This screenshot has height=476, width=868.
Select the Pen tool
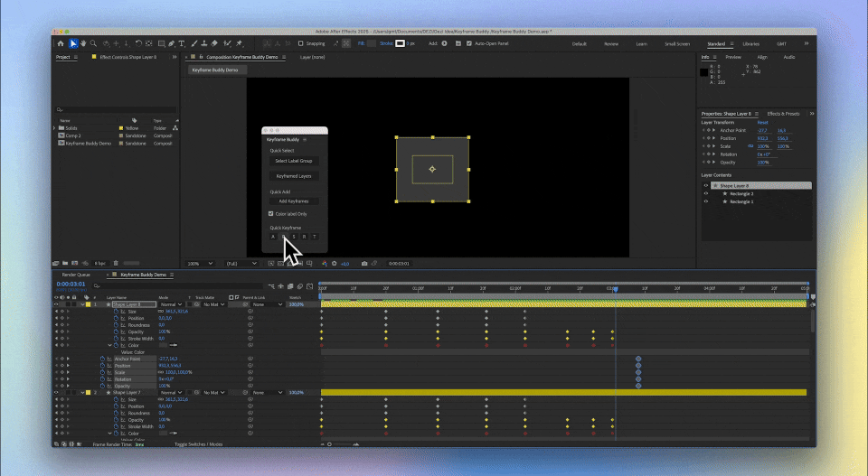[x=172, y=43]
